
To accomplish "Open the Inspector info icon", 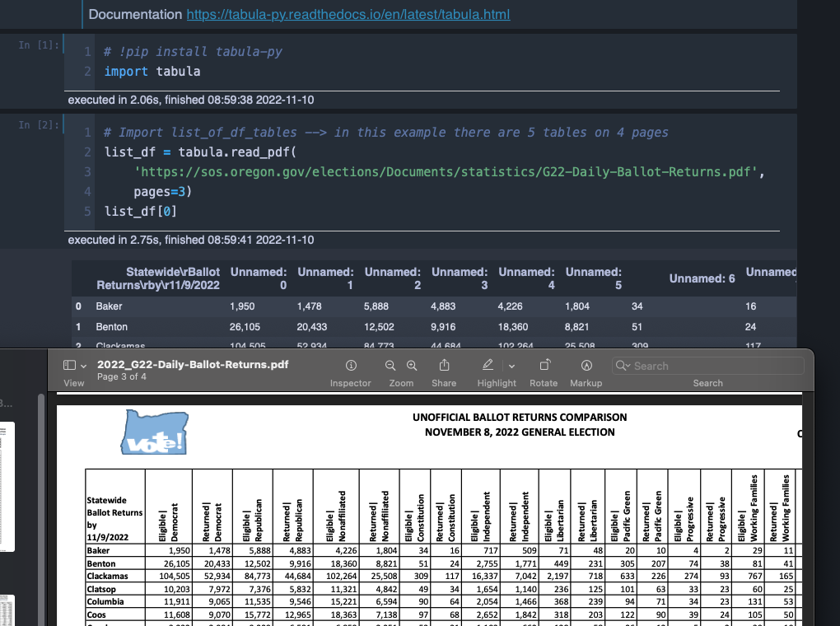I will tap(351, 366).
